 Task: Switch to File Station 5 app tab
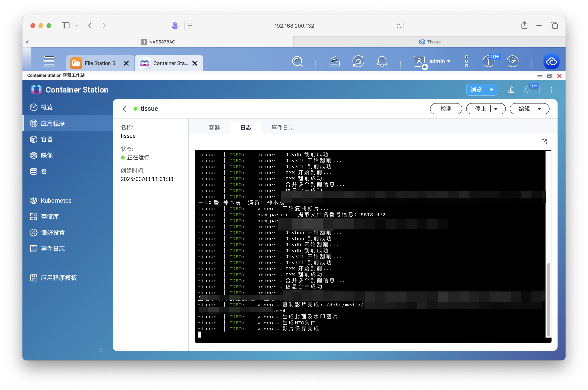click(x=100, y=63)
